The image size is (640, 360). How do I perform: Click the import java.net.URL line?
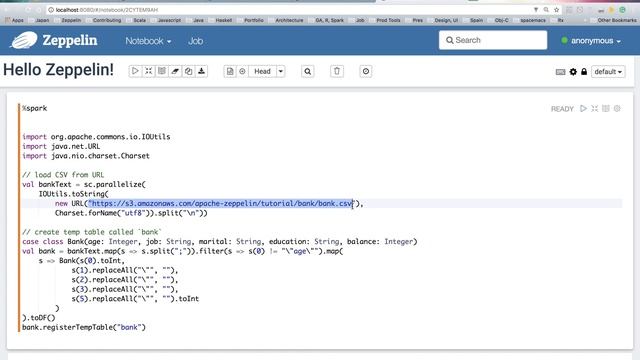(x=61, y=146)
